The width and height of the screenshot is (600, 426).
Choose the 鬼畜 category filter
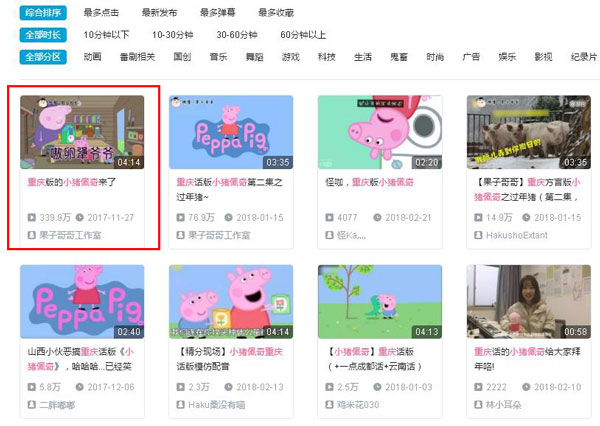click(399, 57)
